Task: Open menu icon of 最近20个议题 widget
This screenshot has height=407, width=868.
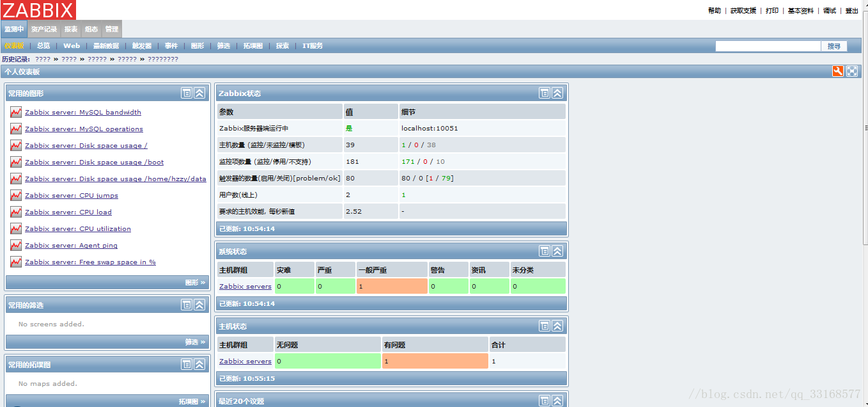Action: 545,401
